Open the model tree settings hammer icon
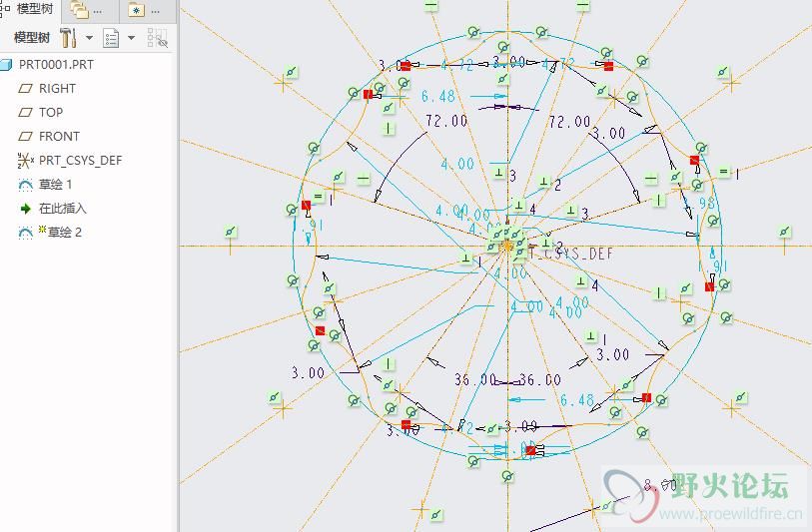The image size is (812, 532). point(68,38)
